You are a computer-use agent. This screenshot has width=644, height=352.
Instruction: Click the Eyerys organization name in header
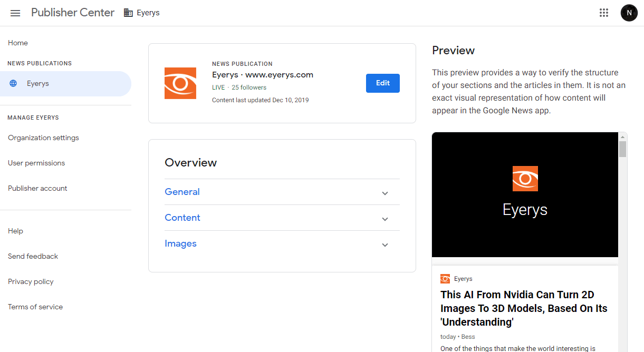coord(148,13)
